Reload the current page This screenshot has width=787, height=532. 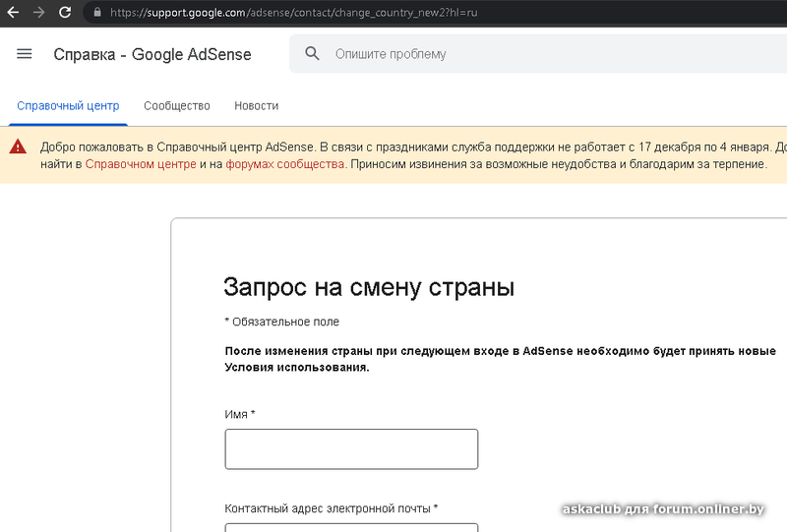click(x=65, y=13)
